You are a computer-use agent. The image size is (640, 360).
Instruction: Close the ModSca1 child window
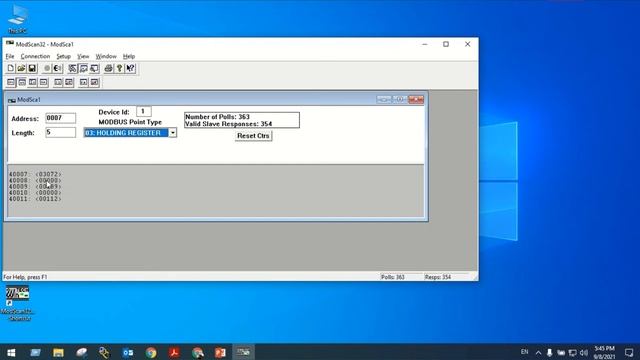[x=416, y=100]
